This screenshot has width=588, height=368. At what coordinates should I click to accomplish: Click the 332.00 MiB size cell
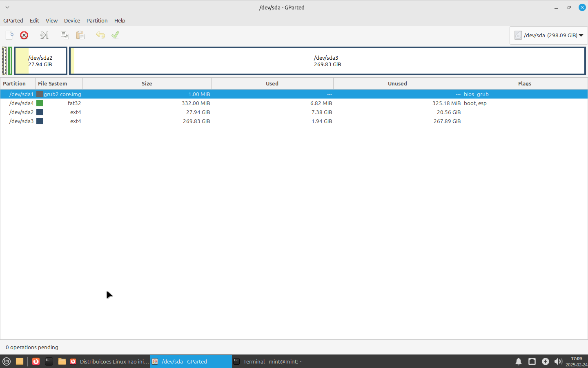(x=196, y=103)
